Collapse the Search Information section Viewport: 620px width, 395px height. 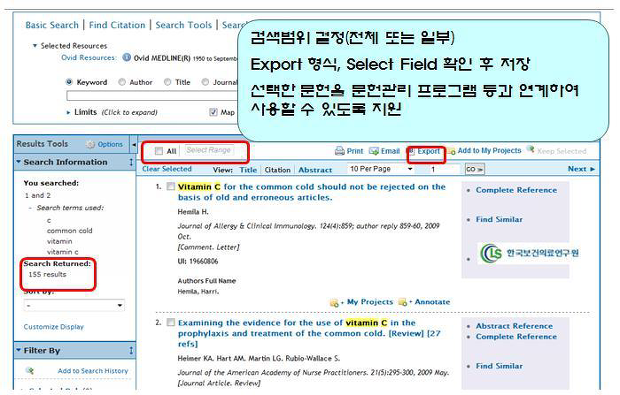coord(19,162)
